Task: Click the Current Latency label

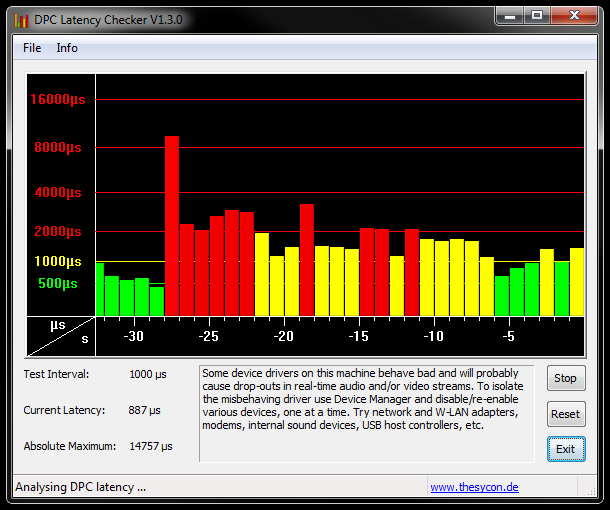Action: pyautogui.click(x=64, y=410)
